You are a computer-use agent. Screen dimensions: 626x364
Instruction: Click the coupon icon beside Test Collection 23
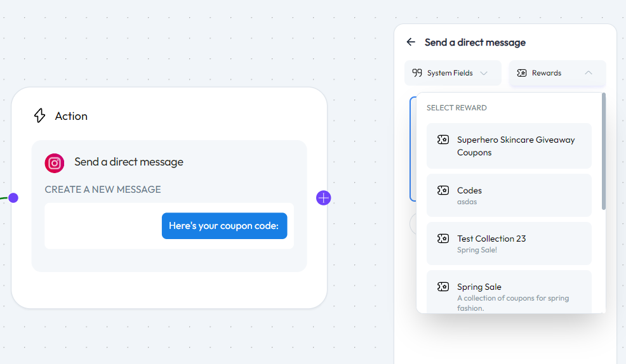click(x=443, y=238)
